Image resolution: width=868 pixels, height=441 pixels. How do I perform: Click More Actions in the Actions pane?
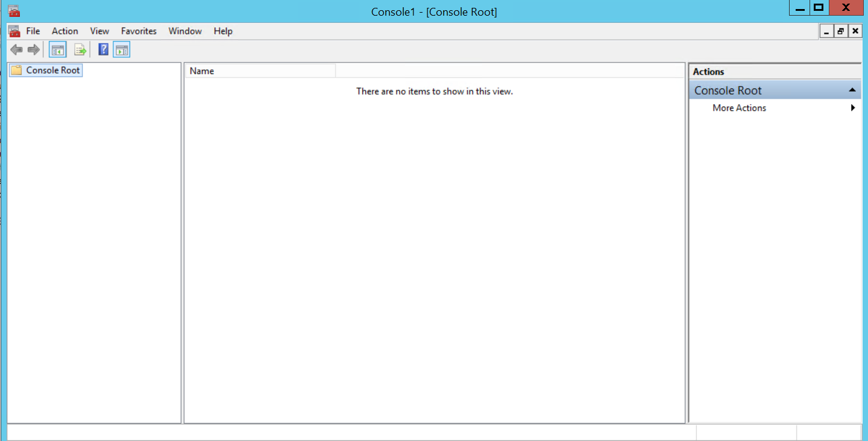pos(739,108)
